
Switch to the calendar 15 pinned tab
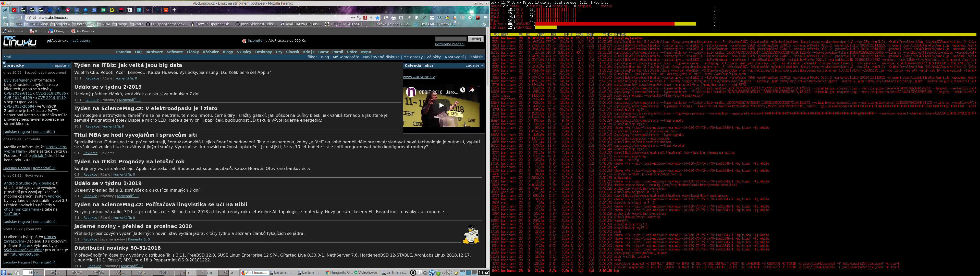94,10
